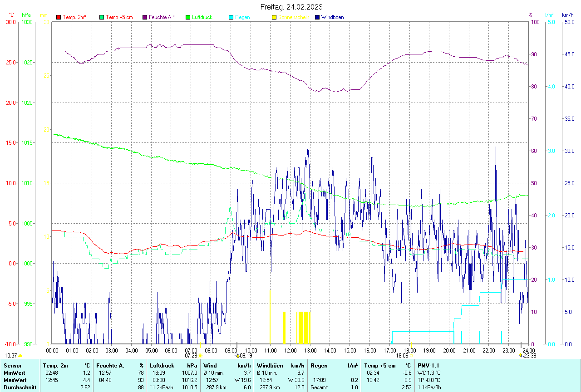Click the minimum temperature time '02:48'
Screen dimensions: 581x392
[52, 372]
